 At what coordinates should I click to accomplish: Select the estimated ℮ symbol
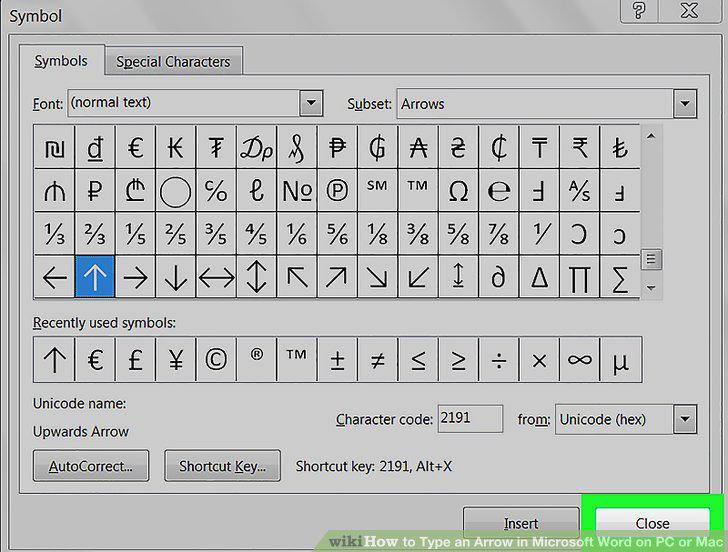499,190
